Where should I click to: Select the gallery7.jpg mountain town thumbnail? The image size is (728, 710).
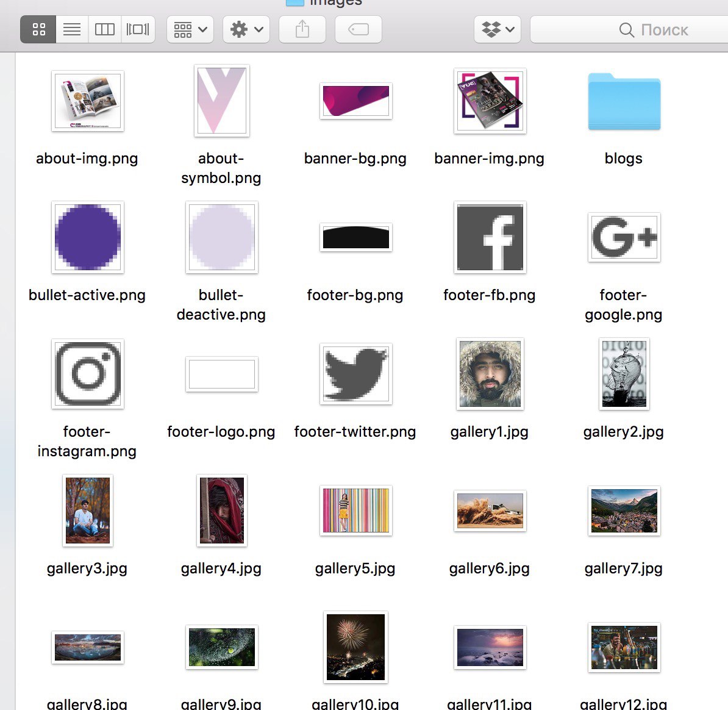tap(624, 511)
